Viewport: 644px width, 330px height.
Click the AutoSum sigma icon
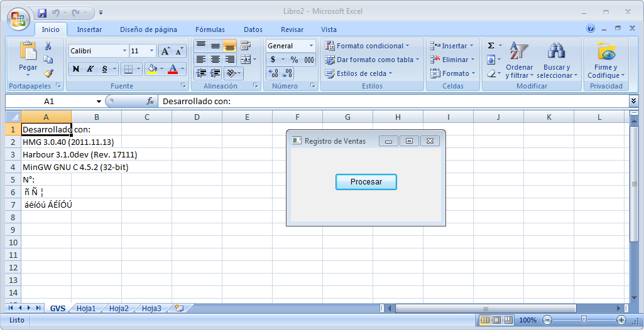pos(491,46)
